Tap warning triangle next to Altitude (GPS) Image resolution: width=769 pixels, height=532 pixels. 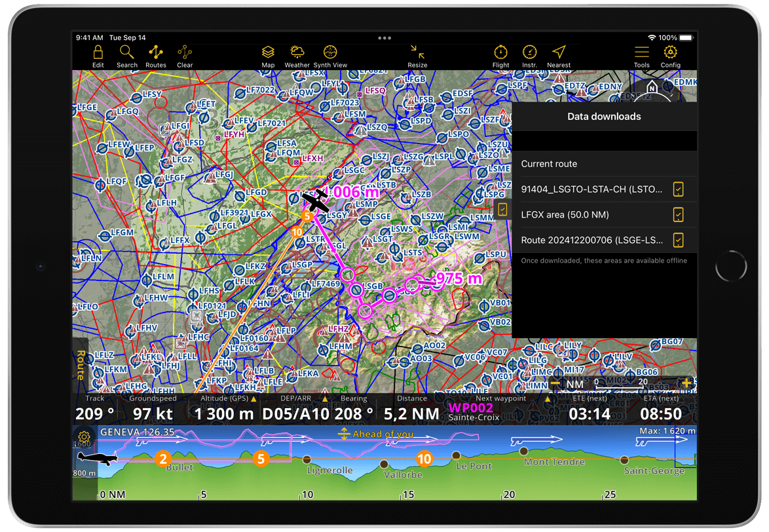pos(253,399)
